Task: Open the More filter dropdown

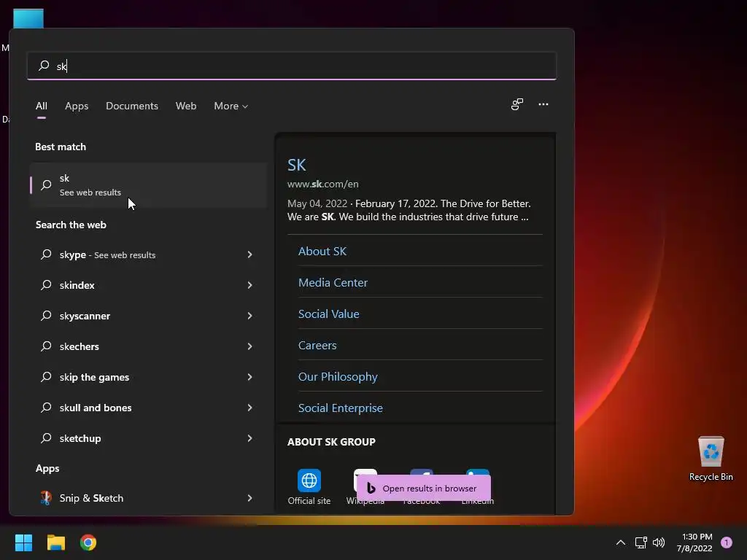Action: [x=231, y=106]
